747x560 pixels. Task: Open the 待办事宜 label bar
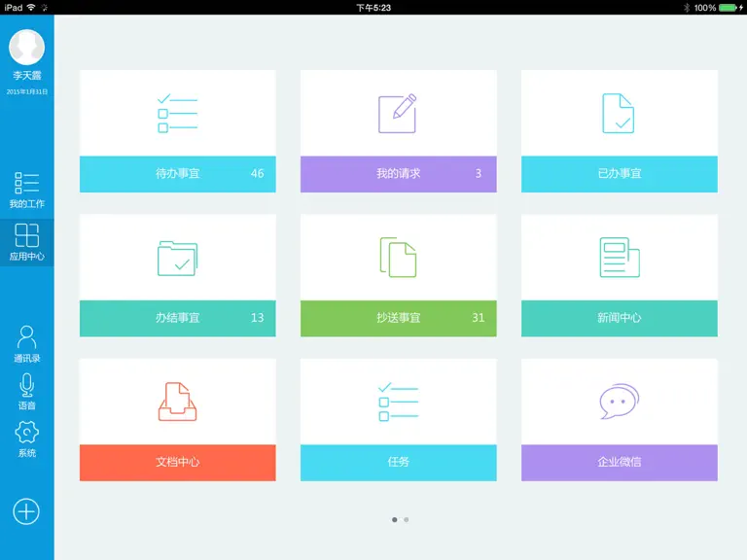(177, 174)
